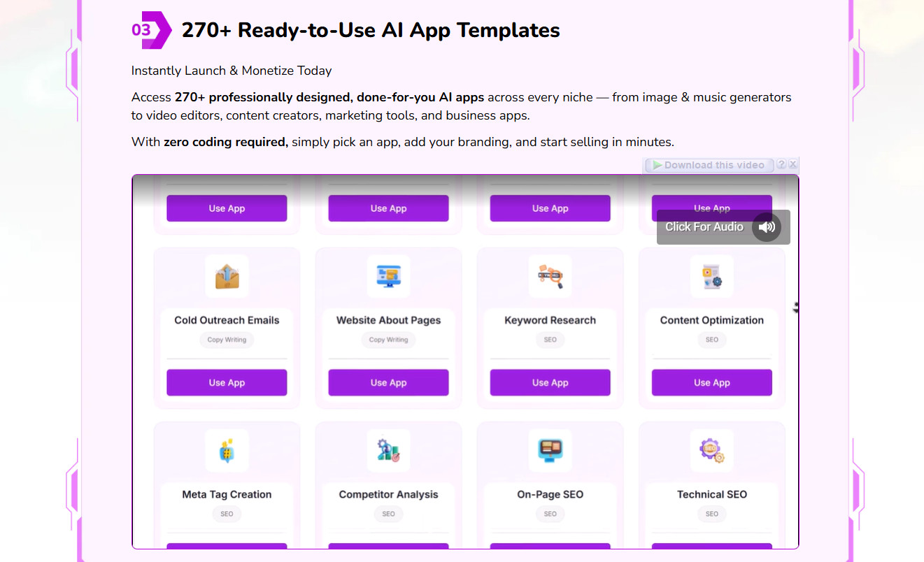Use App for Cold Outreach Emails
Screen dimensions: 924x562
click(x=227, y=382)
